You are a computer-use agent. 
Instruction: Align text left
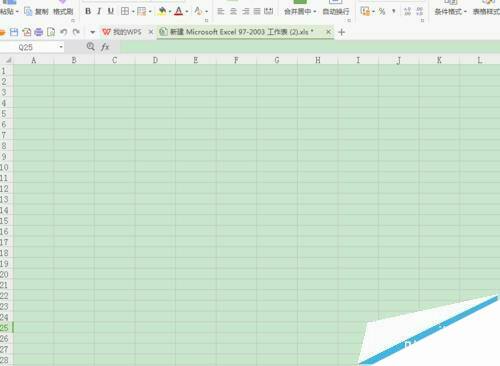221,11
